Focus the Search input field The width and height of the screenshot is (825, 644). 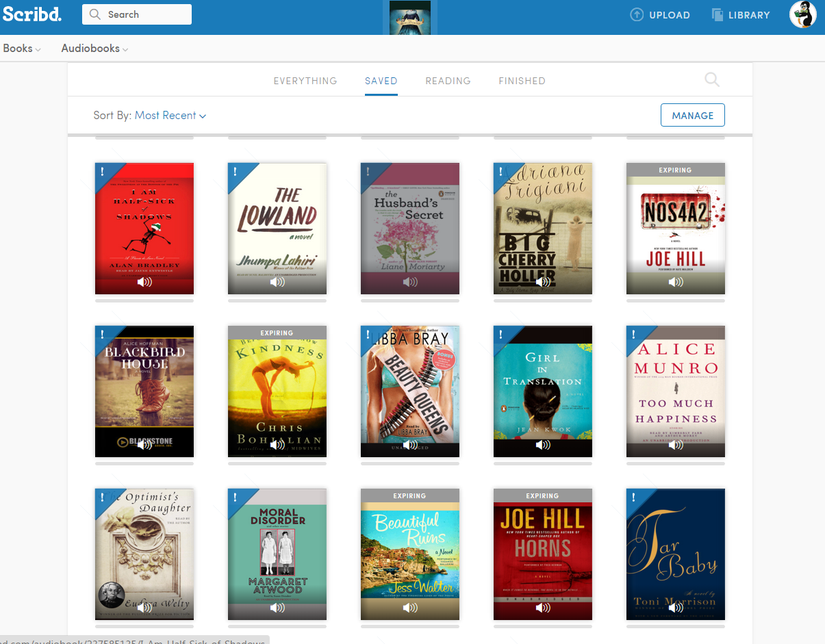[137, 14]
